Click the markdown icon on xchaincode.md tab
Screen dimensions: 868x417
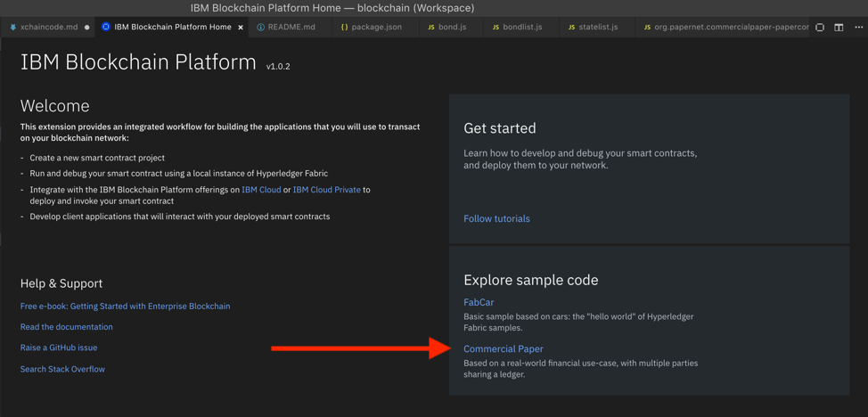[x=13, y=27]
